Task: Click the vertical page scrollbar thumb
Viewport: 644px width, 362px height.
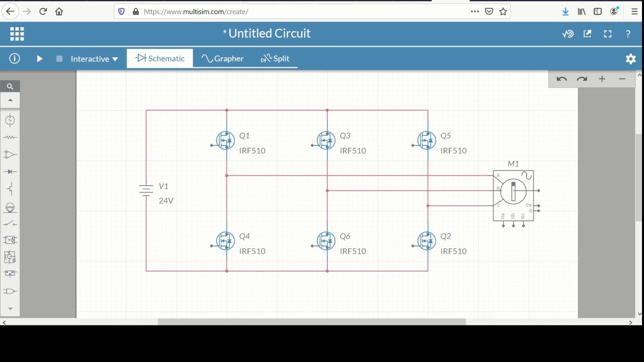Action: coord(639,177)
